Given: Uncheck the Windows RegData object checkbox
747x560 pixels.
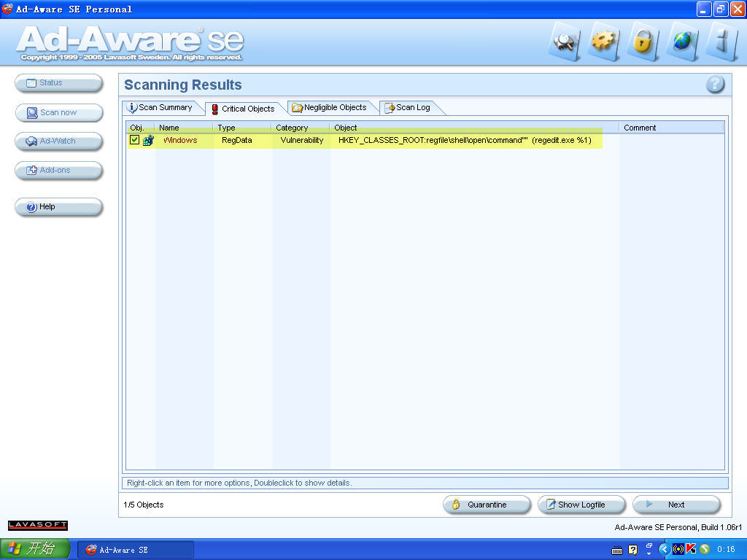Looking at the screenshot, I should [x=134, y=140].
